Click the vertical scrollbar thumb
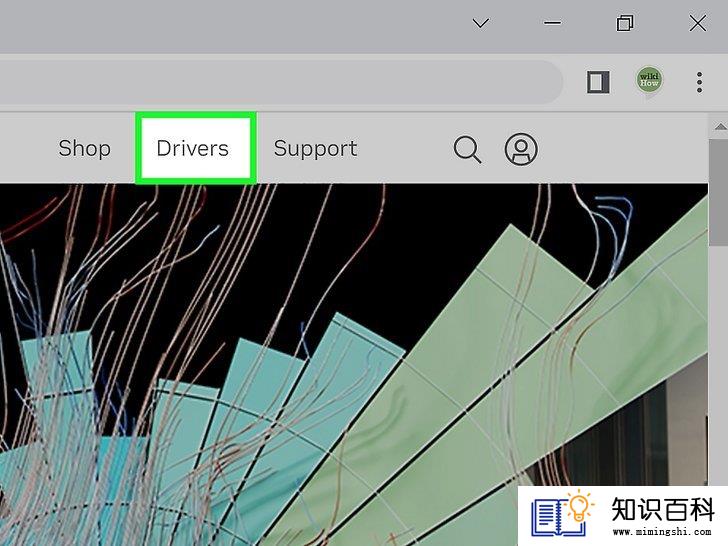 click(x=719, y=193)
